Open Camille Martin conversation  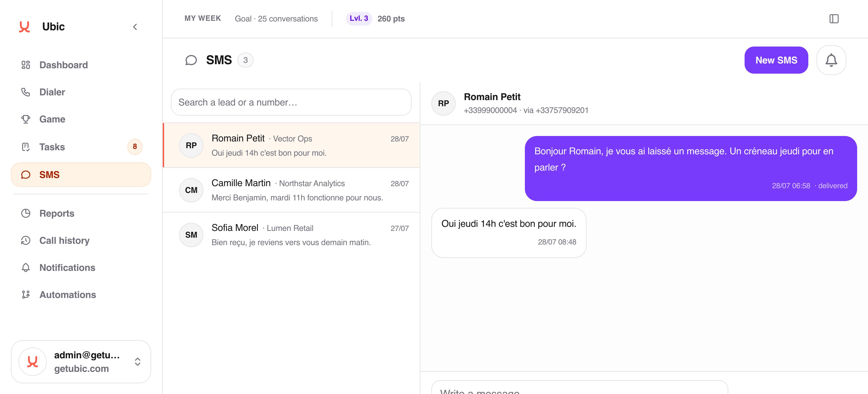[291, 190]
